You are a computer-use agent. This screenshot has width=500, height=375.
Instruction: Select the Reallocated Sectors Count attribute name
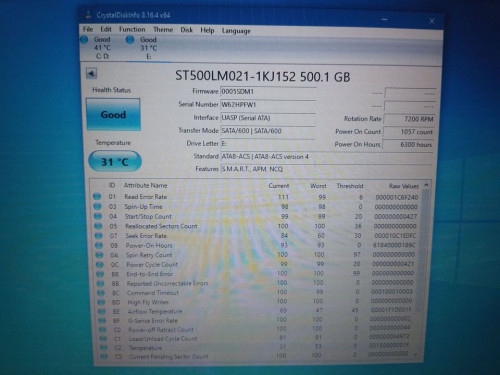(x=161, y=226)
